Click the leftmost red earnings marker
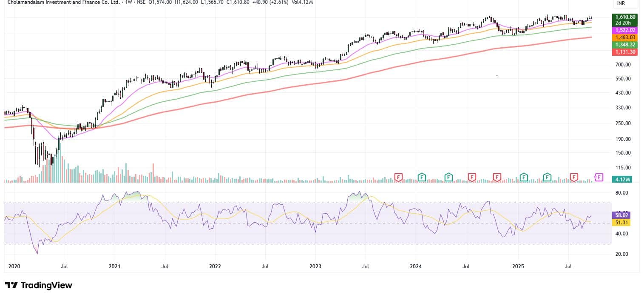 click(398, 177)
